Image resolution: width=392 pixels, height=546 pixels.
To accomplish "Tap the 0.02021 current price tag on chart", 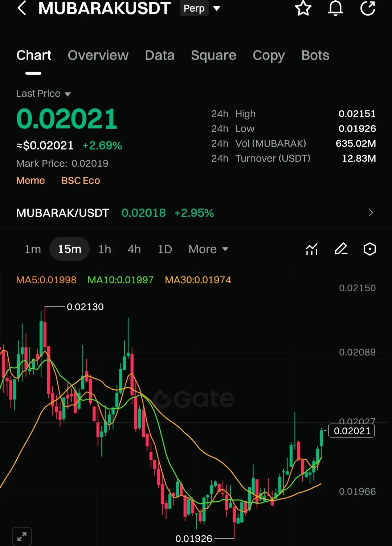I will tap(351, 431).
